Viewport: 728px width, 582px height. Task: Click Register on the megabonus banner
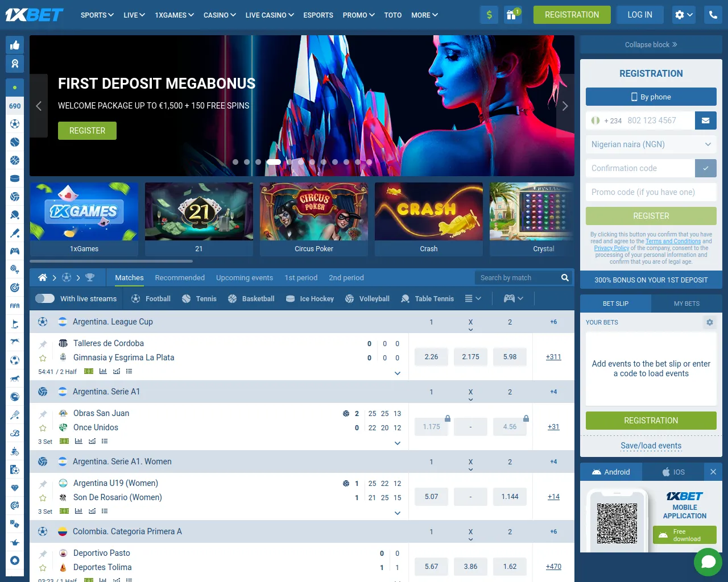pos(87,131)
